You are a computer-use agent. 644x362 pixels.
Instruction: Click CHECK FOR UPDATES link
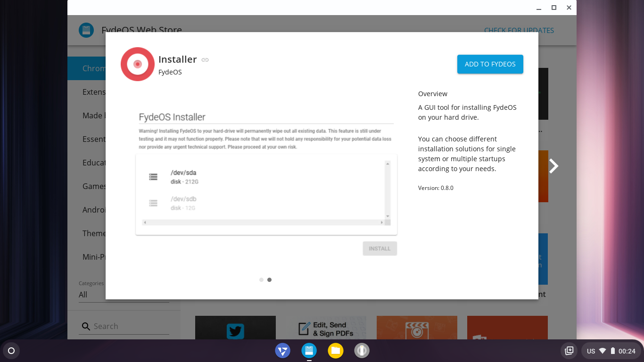[x=519, y=30]
